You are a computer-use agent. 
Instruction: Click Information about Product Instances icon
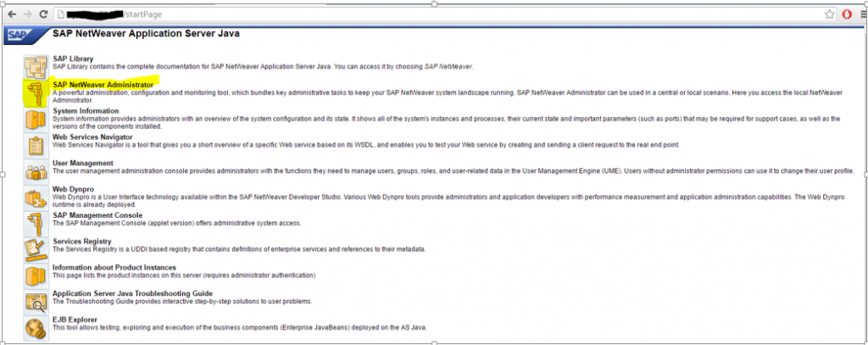pyautogui.click(x=36, y=275)
